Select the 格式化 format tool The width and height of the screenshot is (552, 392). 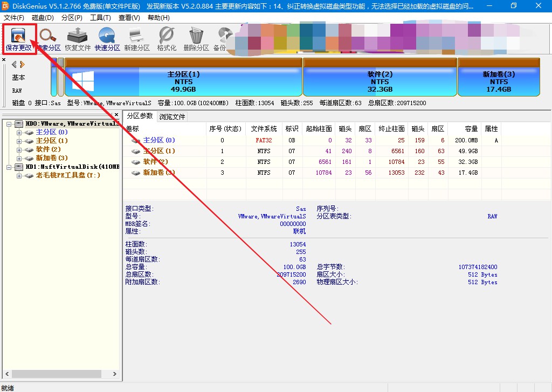pos(167,39)
